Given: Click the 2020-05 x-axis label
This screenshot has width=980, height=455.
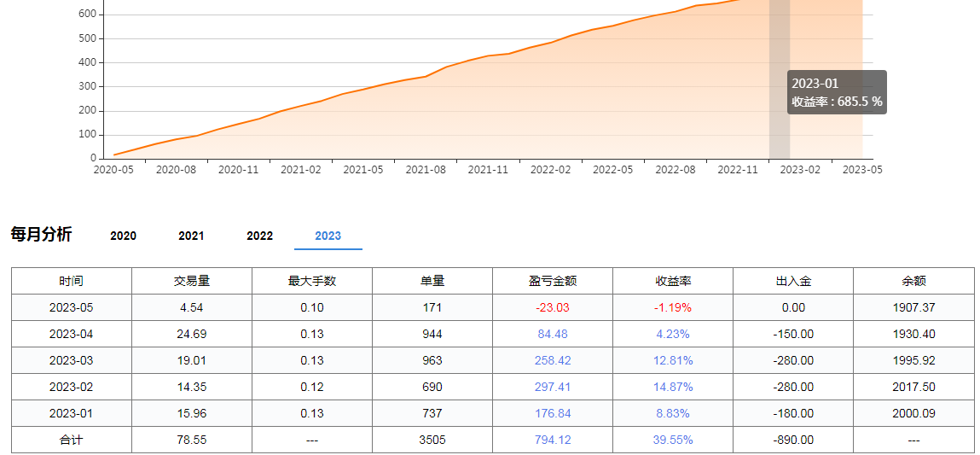Looking at the screenshot, I should click(x=113, y=169).
